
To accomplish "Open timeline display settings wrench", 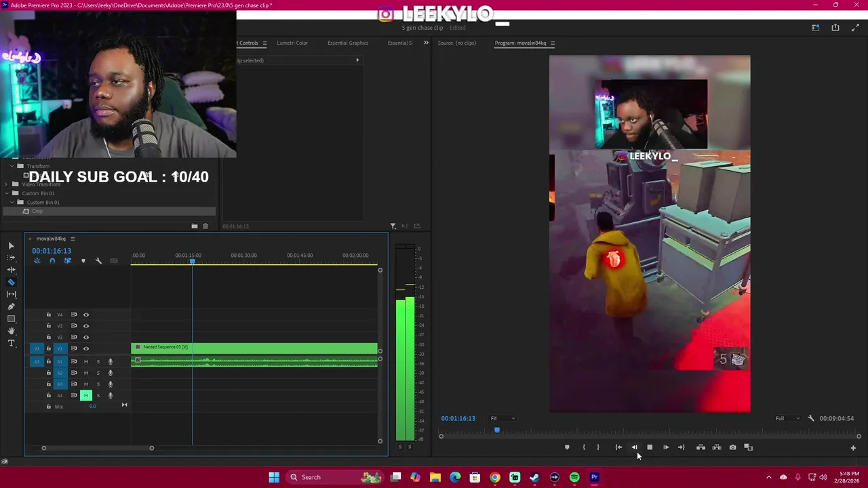I will pyautogui.click(x=98, y=261).
